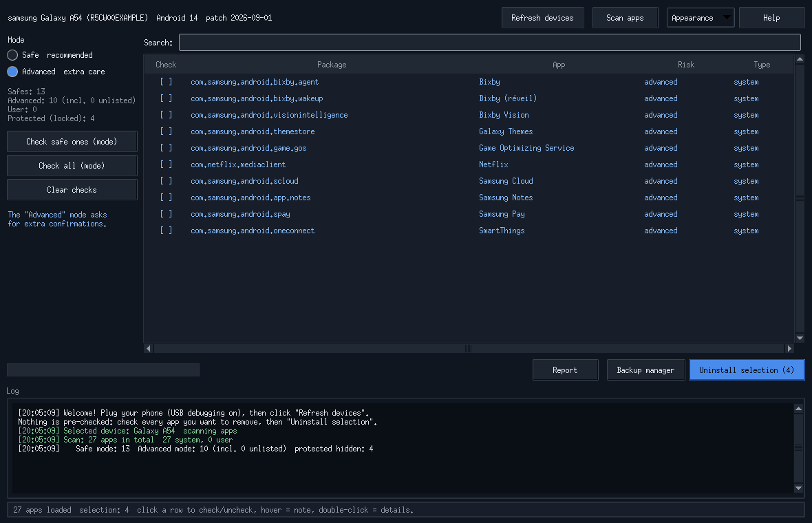Check the Samsung Cloud row checkbox
This screenshot has height=523, width=812.
click(166, 181)
